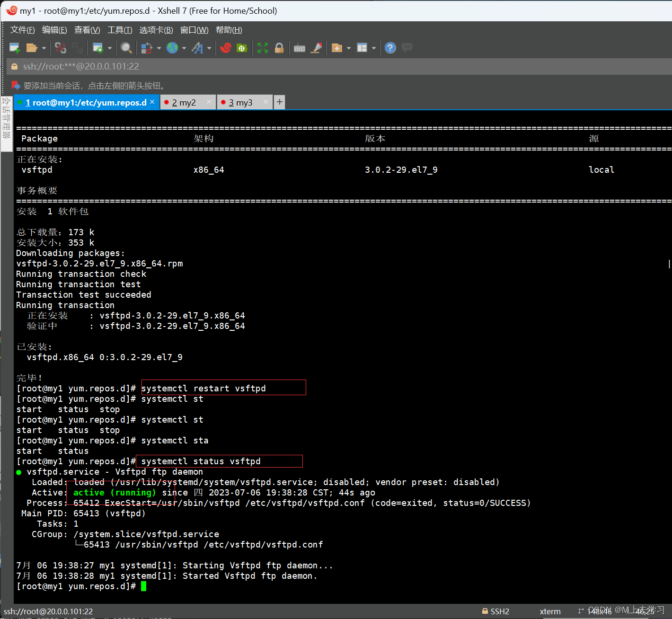Viewport: 672px width, 619px height.
Task: Toggle full screen green arrows icon
Action: 263,48
